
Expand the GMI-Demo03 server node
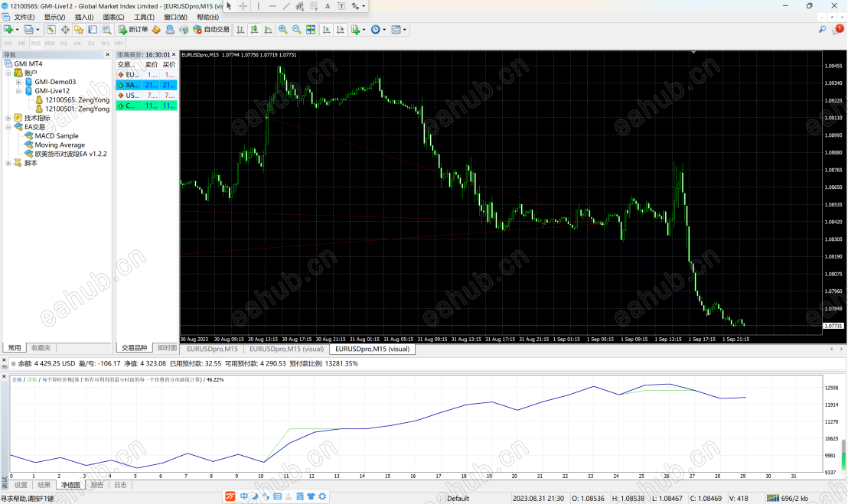pos(18,82)
